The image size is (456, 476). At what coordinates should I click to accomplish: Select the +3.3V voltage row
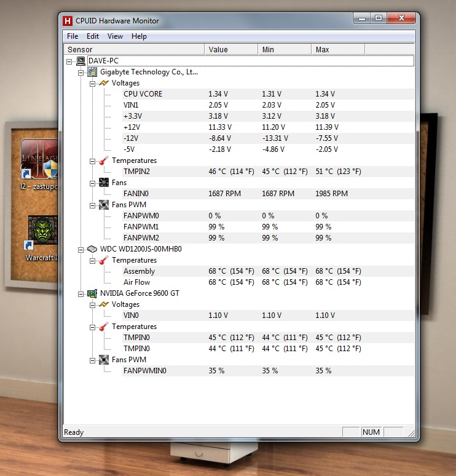[268, 116]
